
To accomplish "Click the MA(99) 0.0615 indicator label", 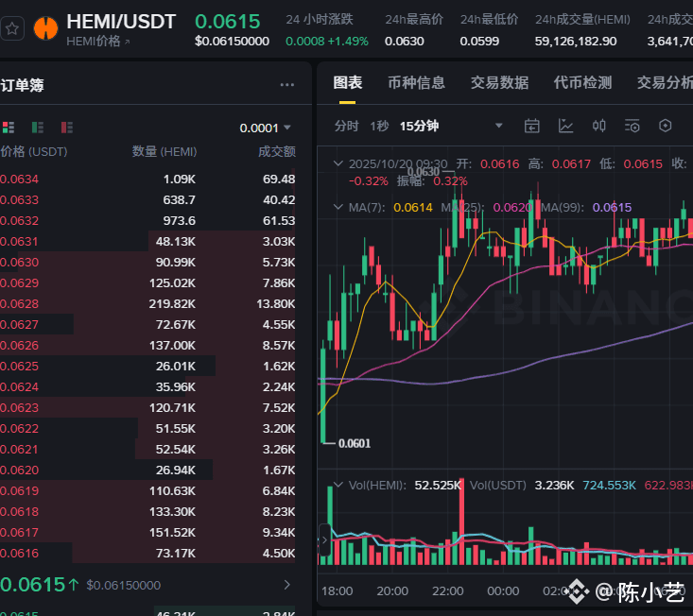I will point(586,207).
